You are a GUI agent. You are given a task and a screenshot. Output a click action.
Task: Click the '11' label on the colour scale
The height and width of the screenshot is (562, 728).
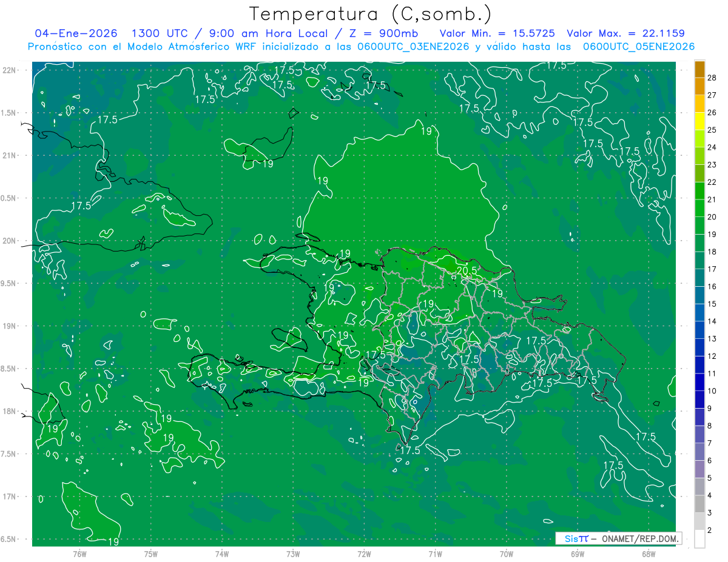click(712, 373)
